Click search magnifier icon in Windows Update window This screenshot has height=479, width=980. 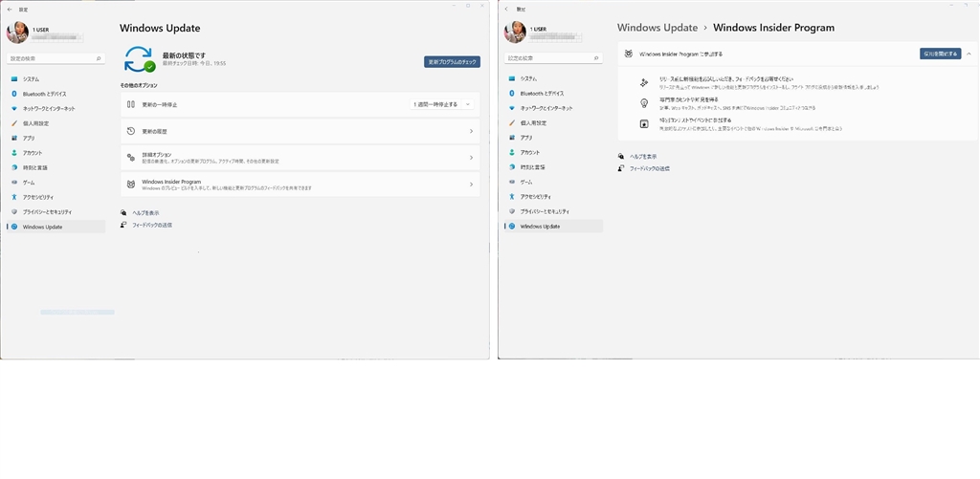99,58
